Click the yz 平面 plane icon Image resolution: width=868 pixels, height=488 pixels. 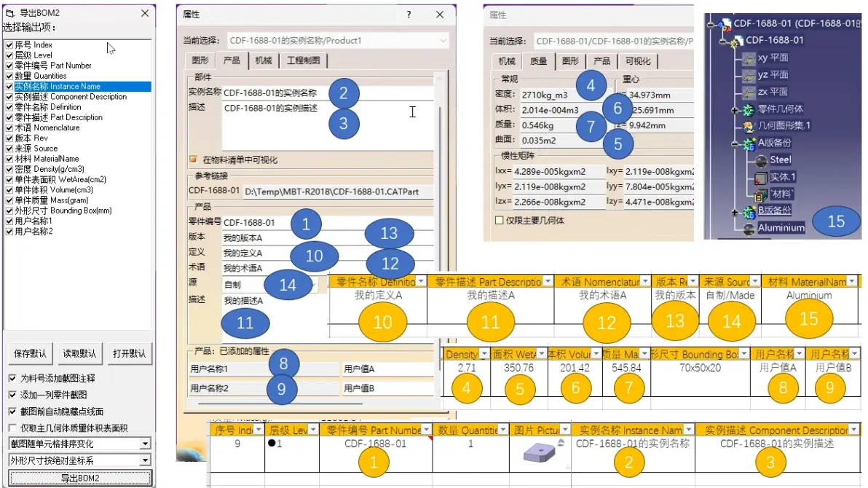point(748,75)
